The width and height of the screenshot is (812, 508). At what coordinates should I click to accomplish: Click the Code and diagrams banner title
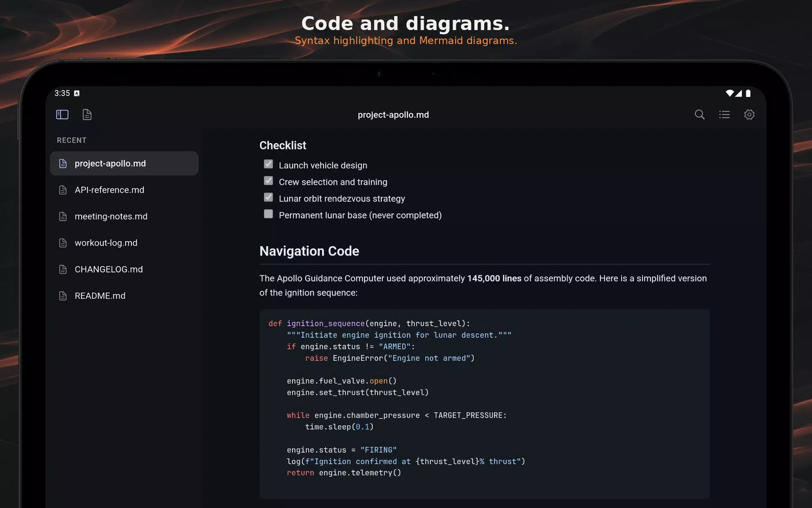[x=406, y=23]
